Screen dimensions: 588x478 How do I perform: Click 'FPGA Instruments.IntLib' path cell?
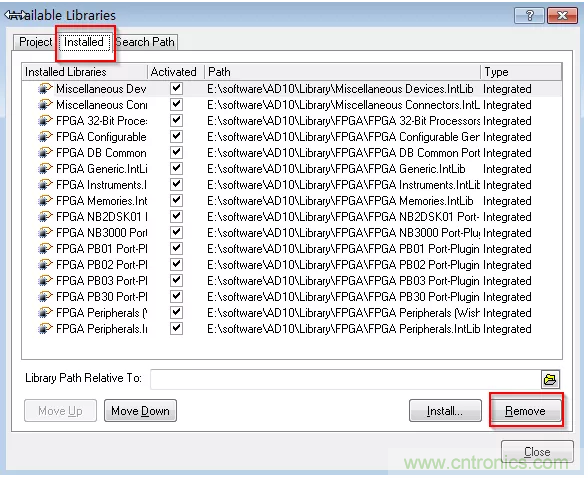pyautogui.click(x=343, y=185)
